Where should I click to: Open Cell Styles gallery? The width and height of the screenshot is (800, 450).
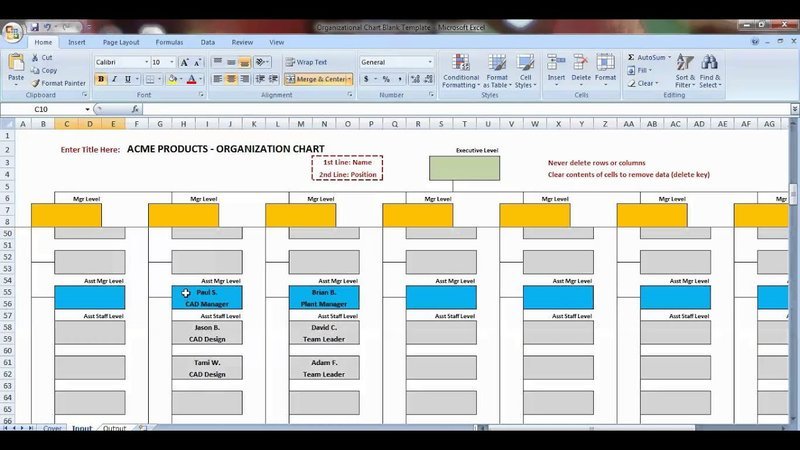(x=525, y=71)
